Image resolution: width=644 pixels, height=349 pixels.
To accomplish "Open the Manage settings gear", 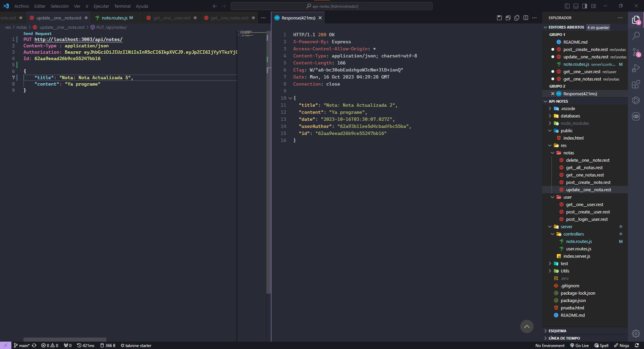I will click(636, 333).
